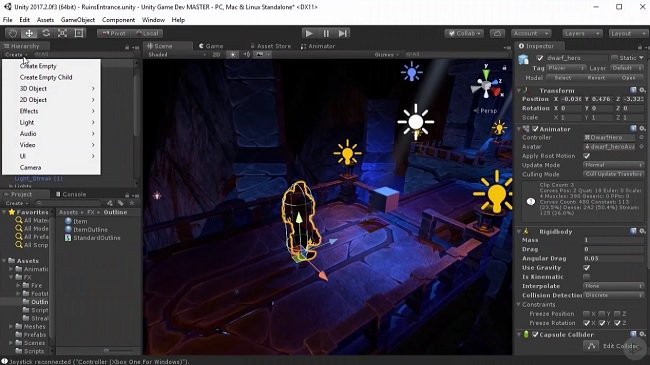
Task: Enable the Is Kinematic checkbox
Action: [x=587, y=277]
